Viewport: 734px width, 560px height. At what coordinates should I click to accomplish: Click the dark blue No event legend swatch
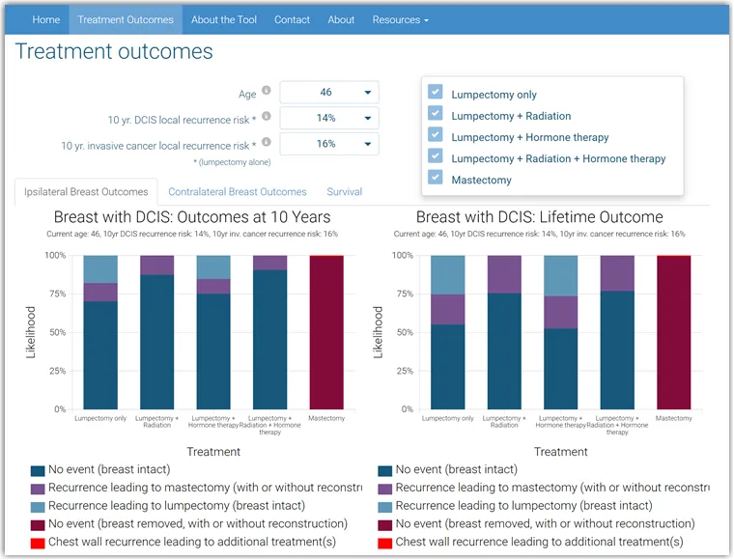(38, 470)
